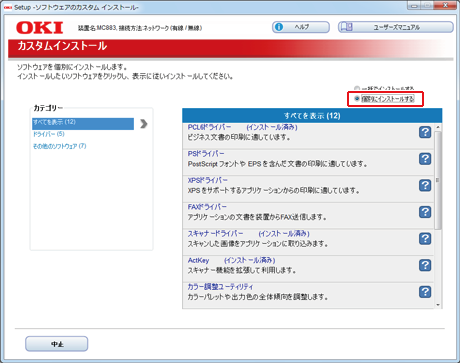
Task: Select すべてを表示 (12) category
Action: [x=83, y=123]
